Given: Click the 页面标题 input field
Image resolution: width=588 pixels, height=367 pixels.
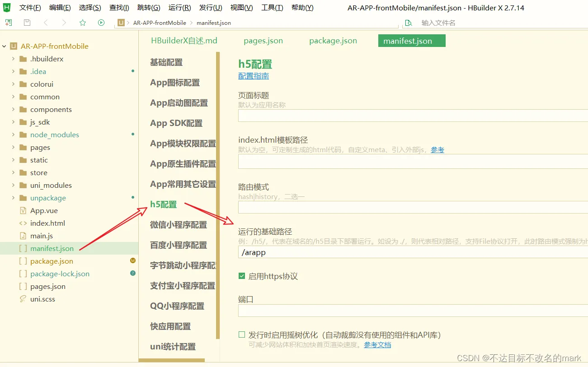Looking at the screenshot, I should pos(413,116).
